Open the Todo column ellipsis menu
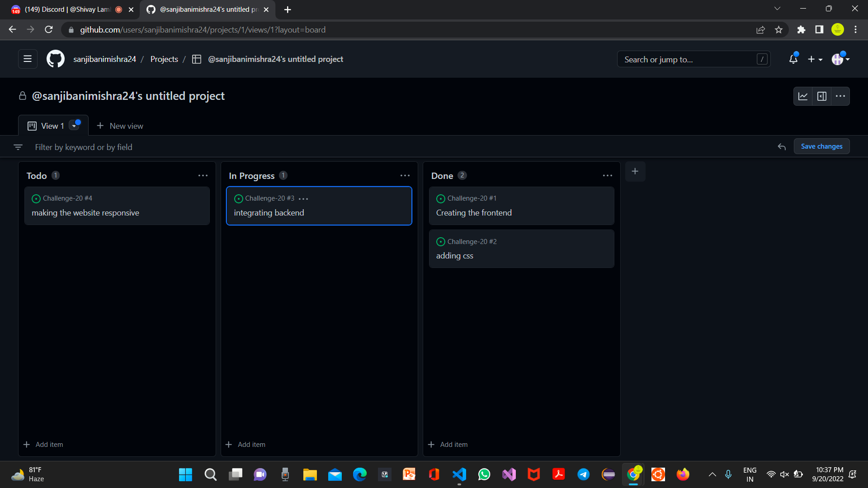Image resolution: width=868 pixels, height=488 pixels. [x=203, y=175]
